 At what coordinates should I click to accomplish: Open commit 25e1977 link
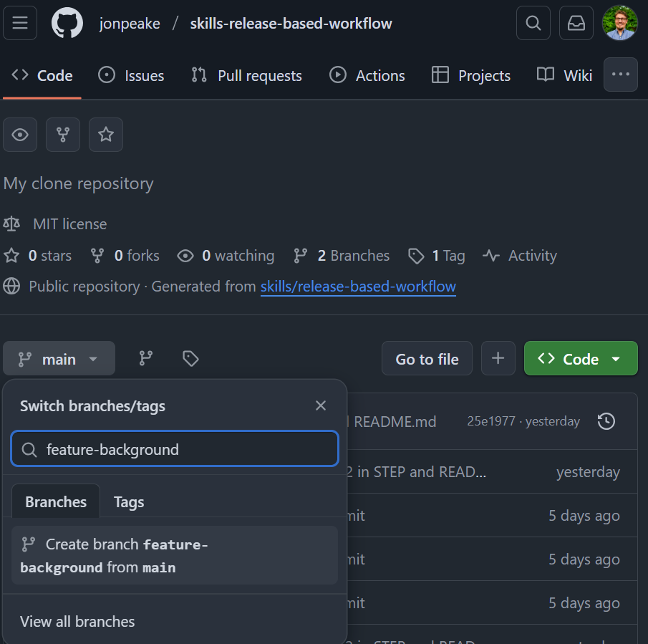coord(491,421)
